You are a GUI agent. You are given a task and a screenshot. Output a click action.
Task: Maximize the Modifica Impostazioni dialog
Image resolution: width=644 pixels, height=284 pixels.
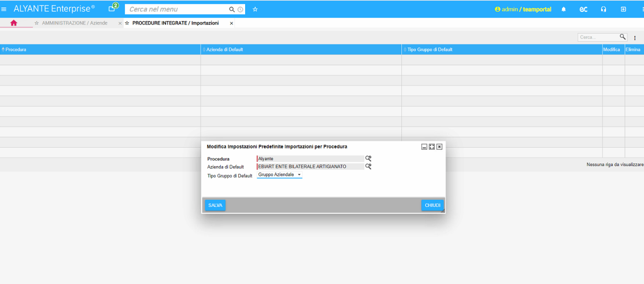pyautogui.click(x=432, y=147)
